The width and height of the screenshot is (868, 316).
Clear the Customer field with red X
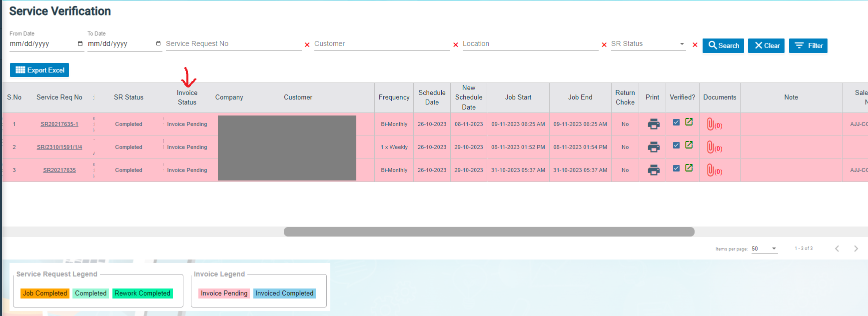click(455, 45)
